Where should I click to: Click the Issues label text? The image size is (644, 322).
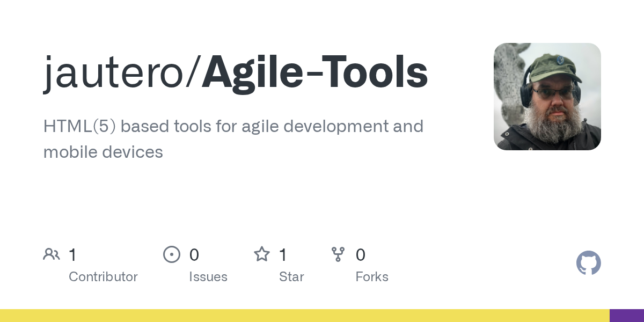pyautogui.click(x=208, y=277)
